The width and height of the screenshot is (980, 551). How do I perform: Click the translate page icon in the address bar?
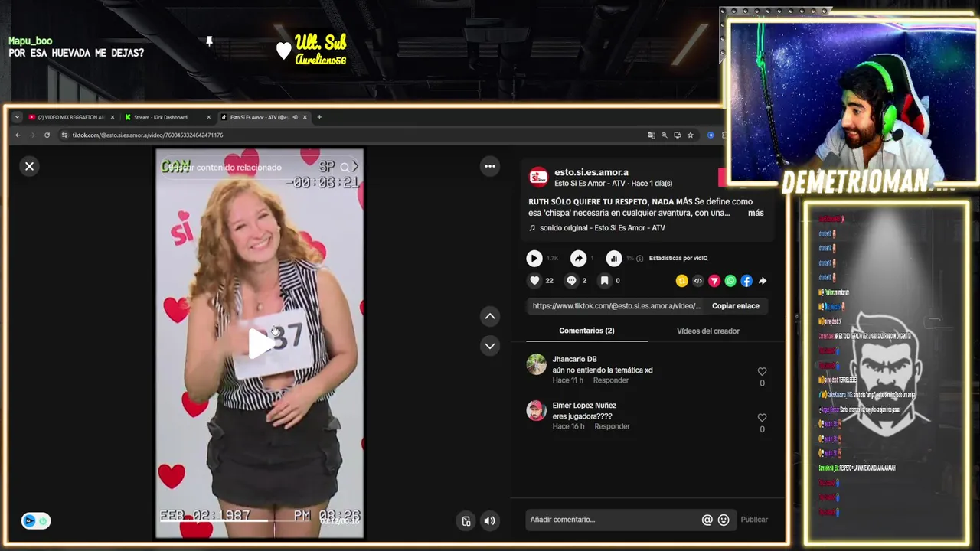652,135
